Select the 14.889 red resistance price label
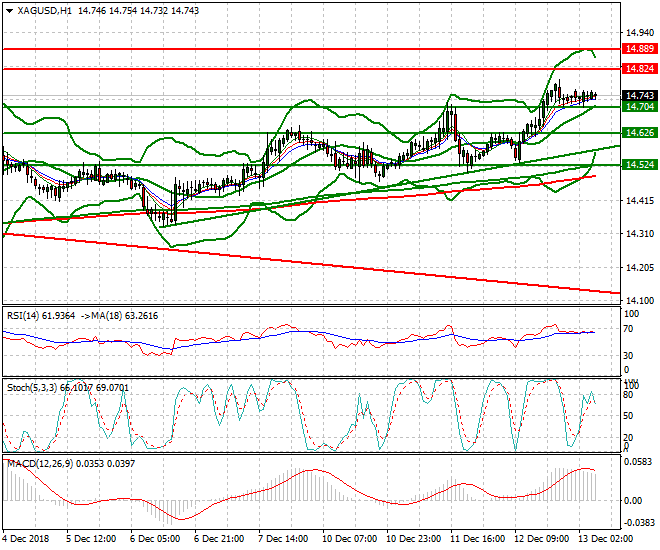The width and height of the screenshot is (660, 550). click(x=639, y=49)
